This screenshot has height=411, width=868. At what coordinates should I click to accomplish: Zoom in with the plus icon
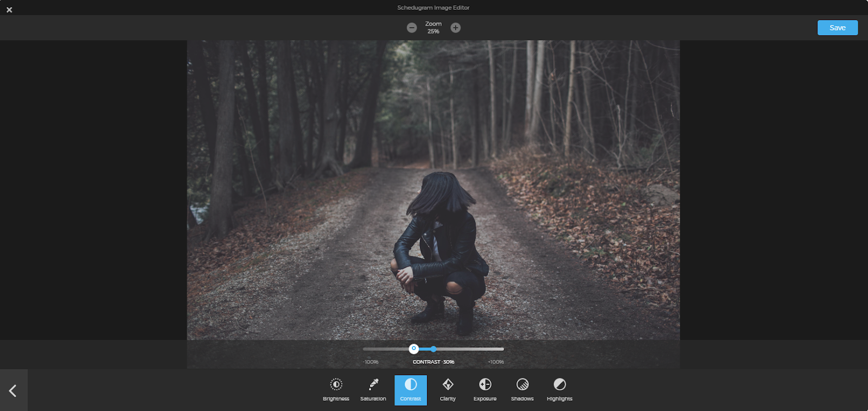point(456,28)
